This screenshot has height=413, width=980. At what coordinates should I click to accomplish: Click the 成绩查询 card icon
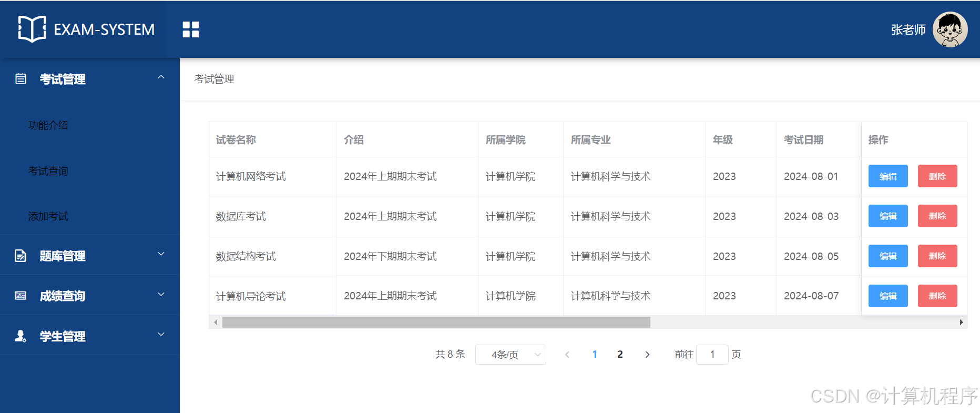[21, 296]
